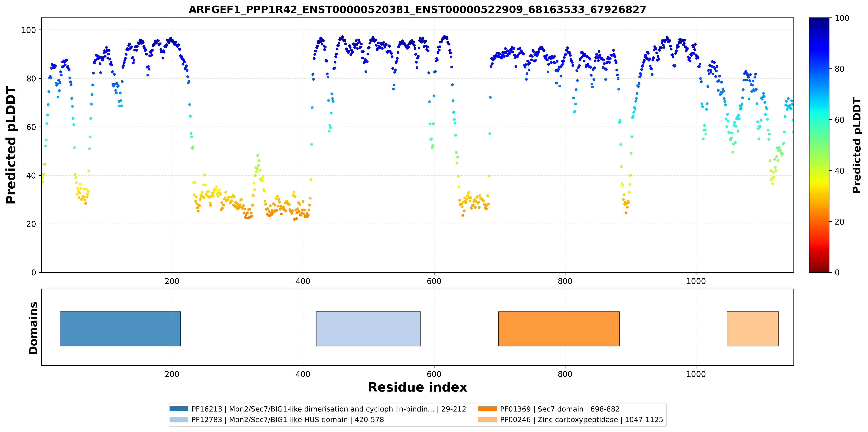Select the orange Sec7 domain block
This screenshot has height=432, width=868.
pos(559,329)
